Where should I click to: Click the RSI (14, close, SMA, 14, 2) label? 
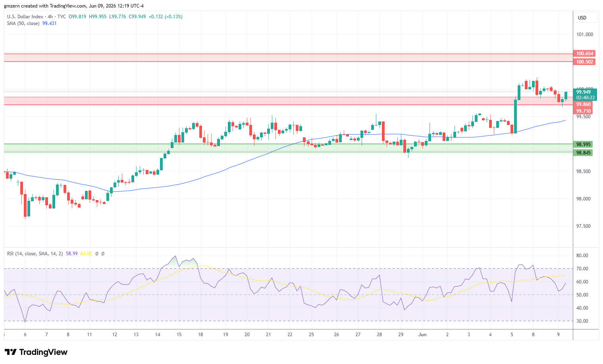coord(35,254)
